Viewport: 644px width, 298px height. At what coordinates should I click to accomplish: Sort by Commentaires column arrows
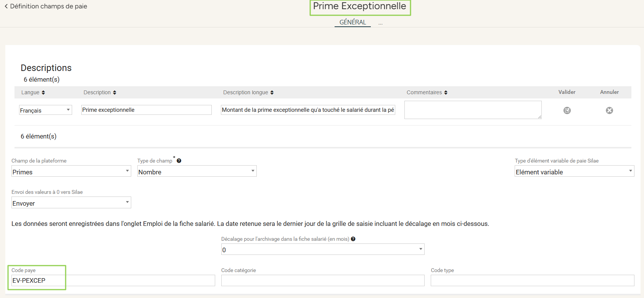(446, 92)
